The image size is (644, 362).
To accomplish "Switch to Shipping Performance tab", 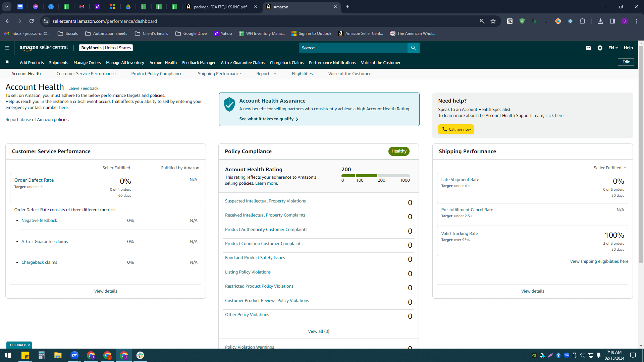I will pos(219,74).
